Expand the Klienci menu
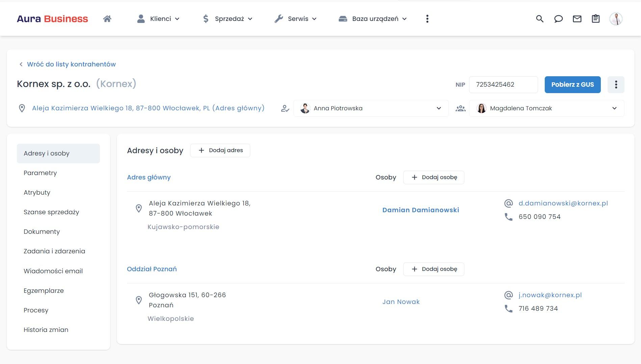The image size is (641, 364). tap(158, 19)
